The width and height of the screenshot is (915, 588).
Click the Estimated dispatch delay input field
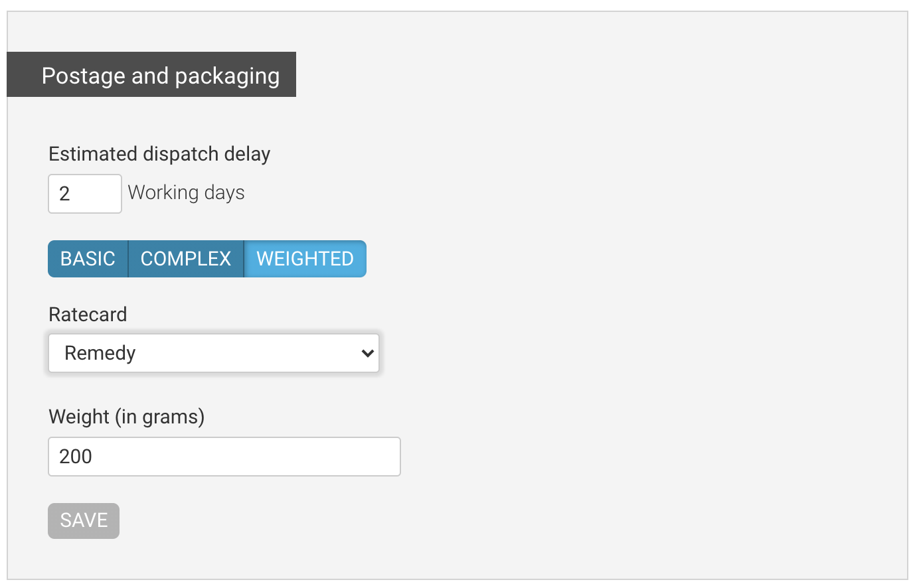pyautogui.click(x=84, y=193)
